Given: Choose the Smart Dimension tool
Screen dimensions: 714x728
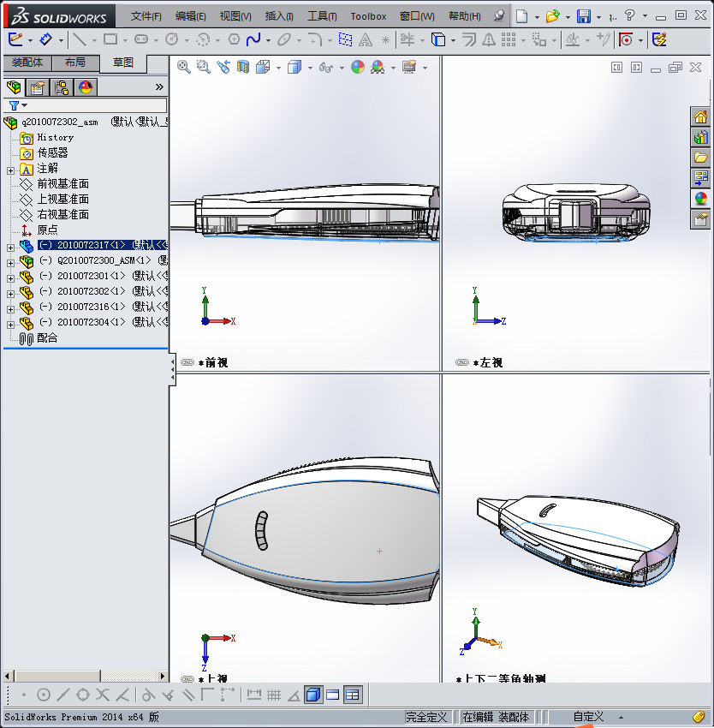Looking at the screenshot, I should click(x=46, y=39).
